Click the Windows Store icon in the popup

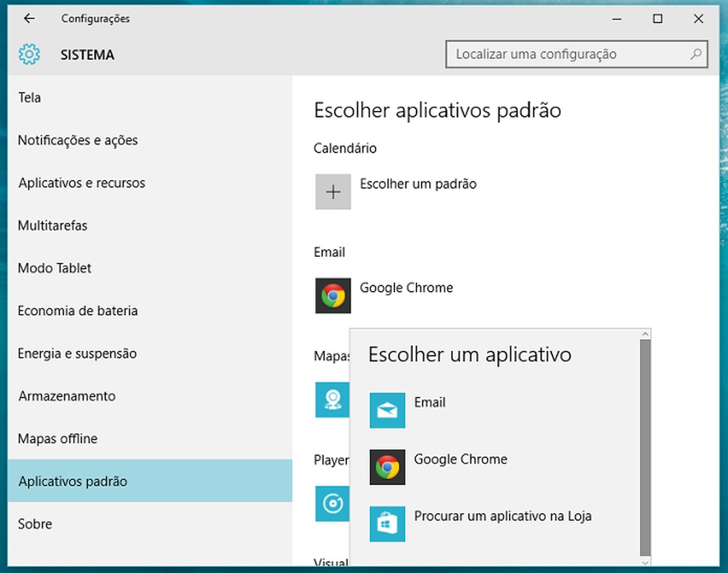click(x=387, y=523)
